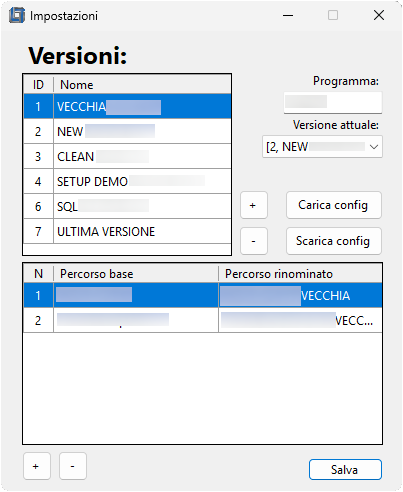
Task: Select the CLEAN version row
Action: (127, 156)
